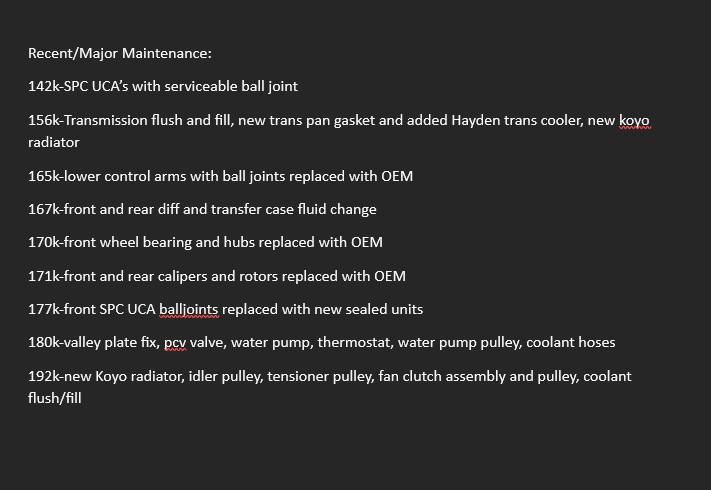Click the word radiator on second line
This screenshot has height=490, width=711.
pyautogui.click(x=54, y=142)
